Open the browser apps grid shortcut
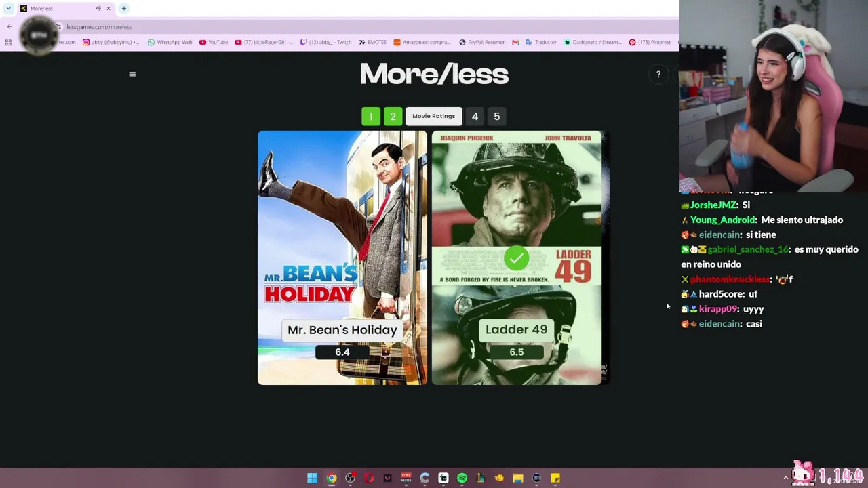This screenshot has width=868, height=488. 8,42
